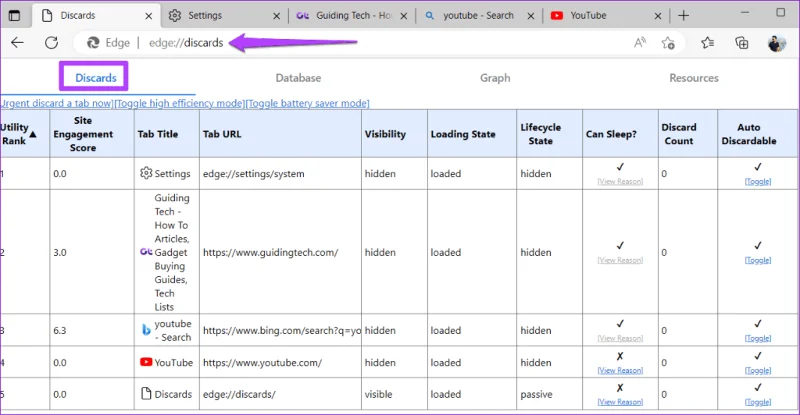Open a new tab with plus icon

tap(684, 16)
